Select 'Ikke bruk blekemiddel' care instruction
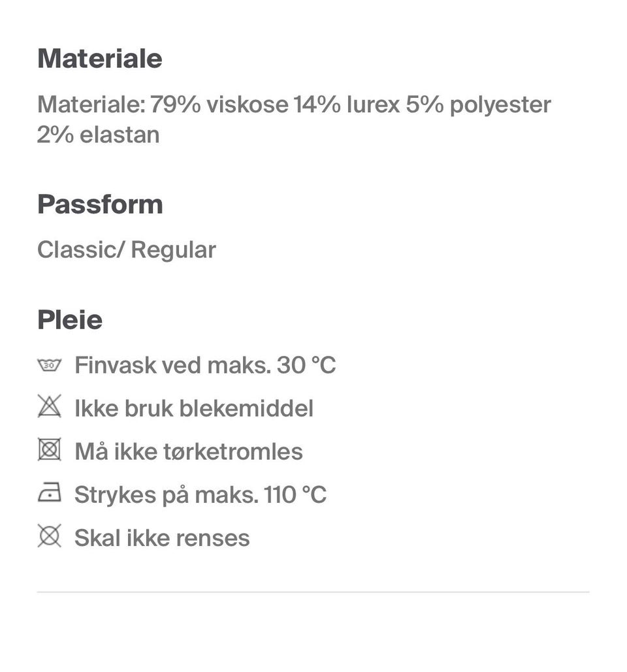The width and height of the screenshot is (627, 672). coord(194,408)
